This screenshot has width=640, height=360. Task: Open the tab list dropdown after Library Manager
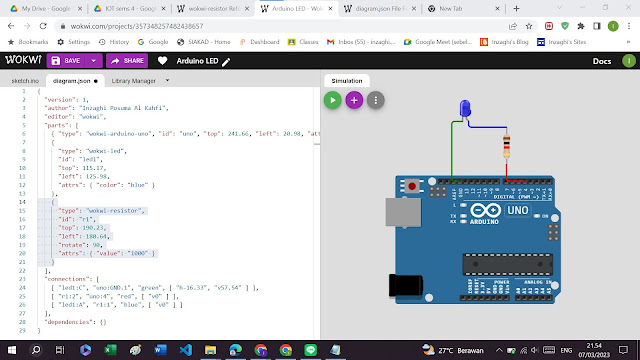click(167, 80)
